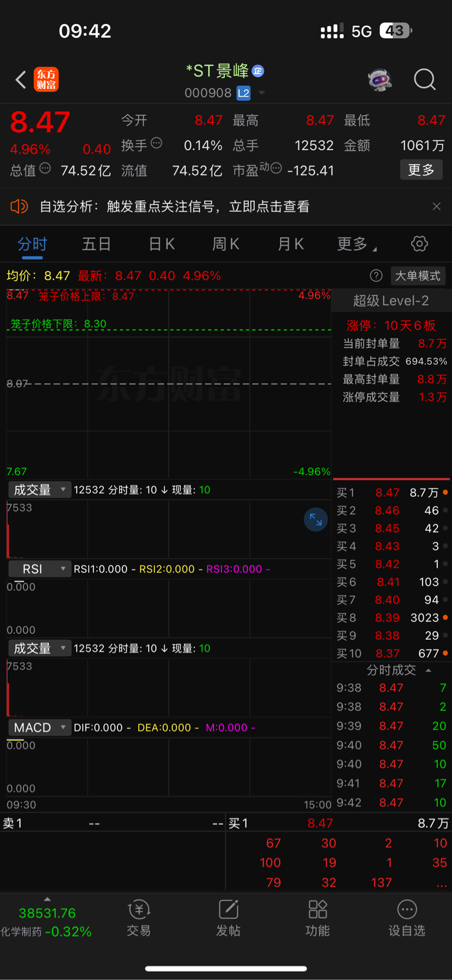This screenshot has height=980, width=452.
Task: Expand the chart with fullscreen icon
Action: [x=315, y=519]
